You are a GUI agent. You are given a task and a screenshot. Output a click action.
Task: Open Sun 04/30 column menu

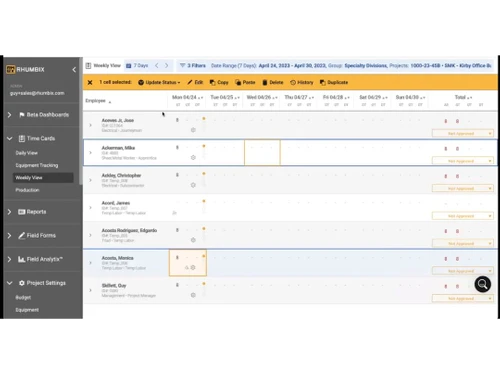[422, 98]
